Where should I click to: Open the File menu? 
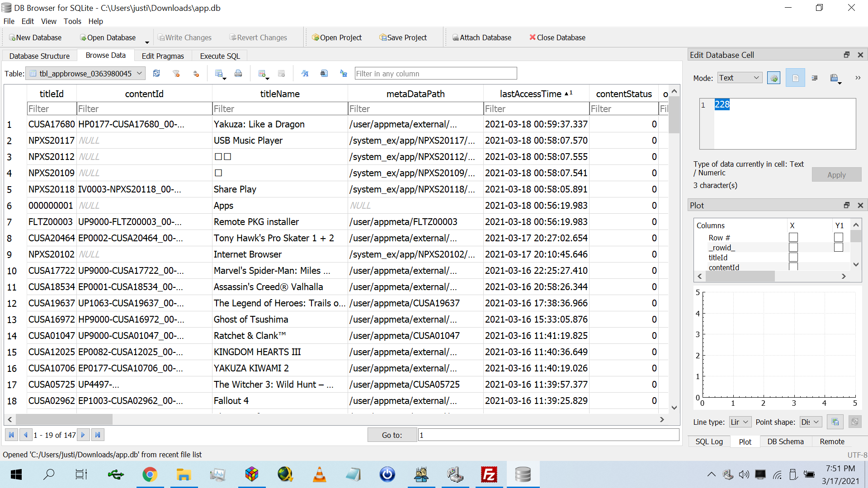point(9,21)
